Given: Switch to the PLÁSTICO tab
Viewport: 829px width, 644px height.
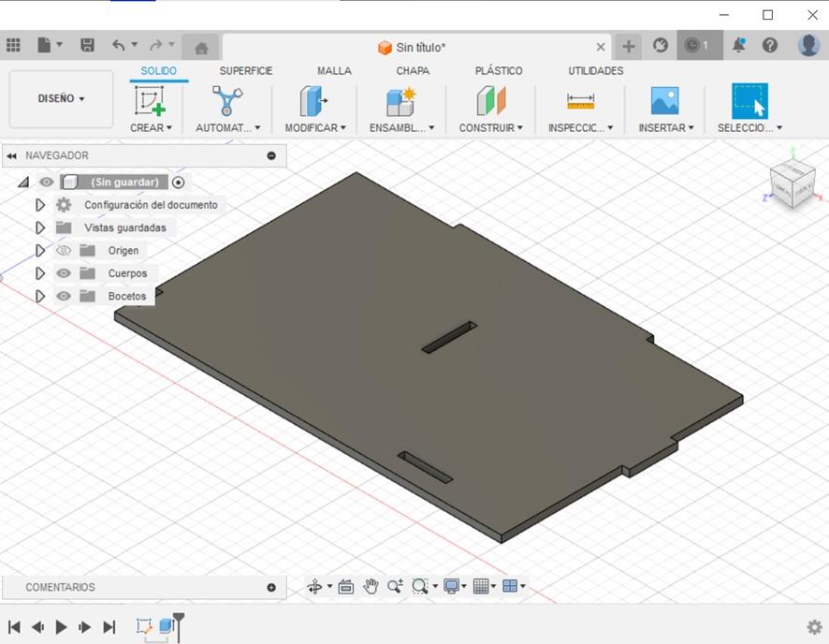Looking at the screenshot, I should (499, 71).
